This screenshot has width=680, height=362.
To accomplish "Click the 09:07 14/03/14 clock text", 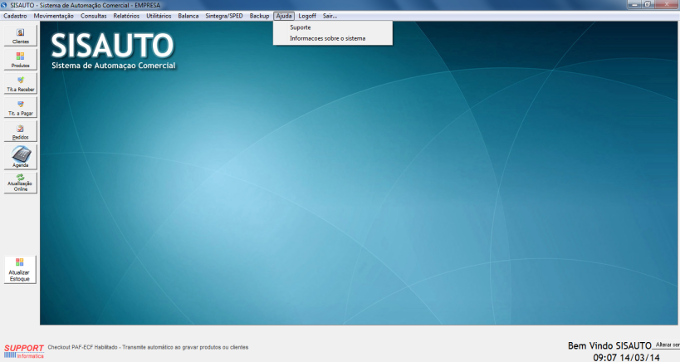I will click(x=626, y=358).
